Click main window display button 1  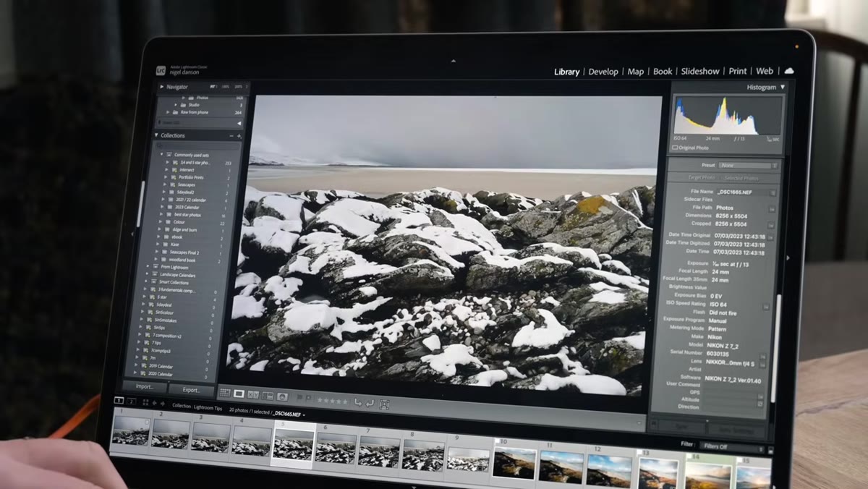119,400
